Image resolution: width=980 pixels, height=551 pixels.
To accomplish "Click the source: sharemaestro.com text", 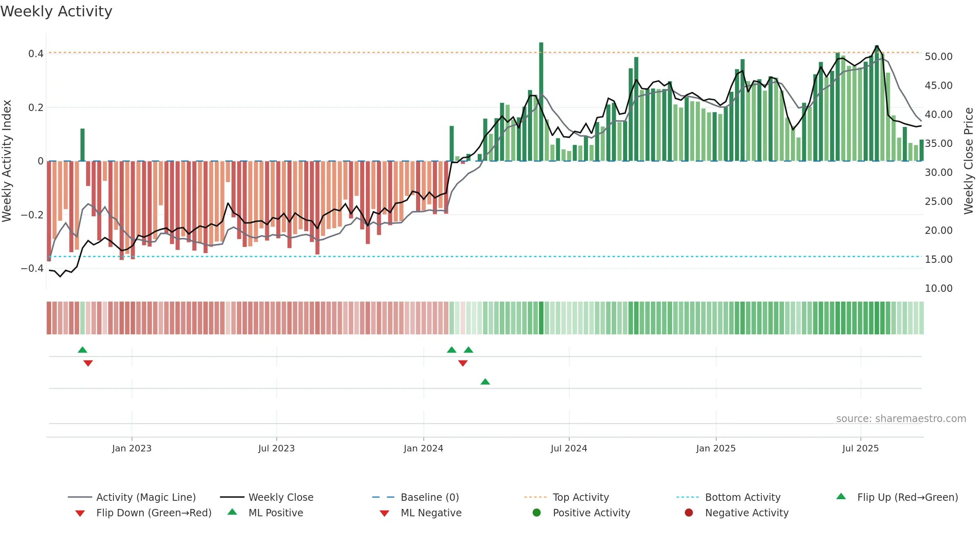I will tap(901, 419).
